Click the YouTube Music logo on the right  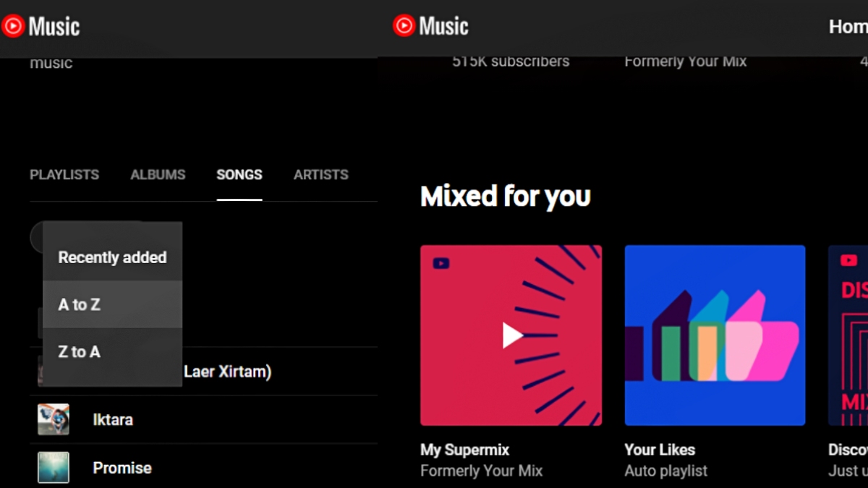430,27
